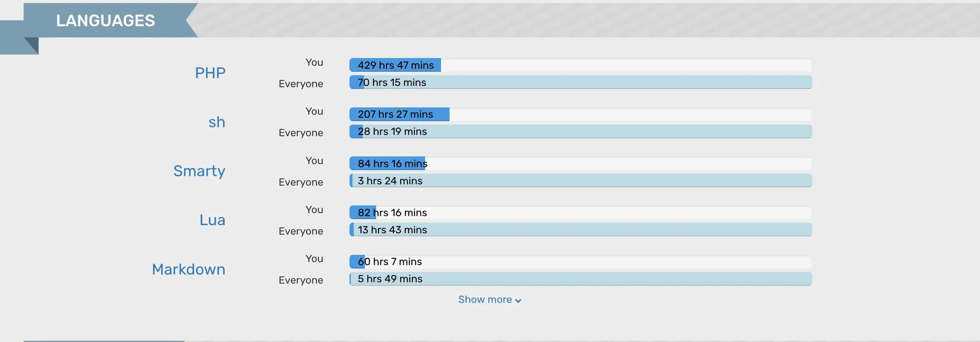Select everyone's sh 28 hrs 19 mins bar
The width and height of the screenshot is (980, 342).
point(580,131)
